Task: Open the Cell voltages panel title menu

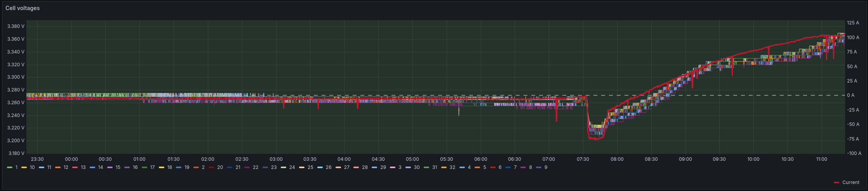Action: [x=23, y=8]
